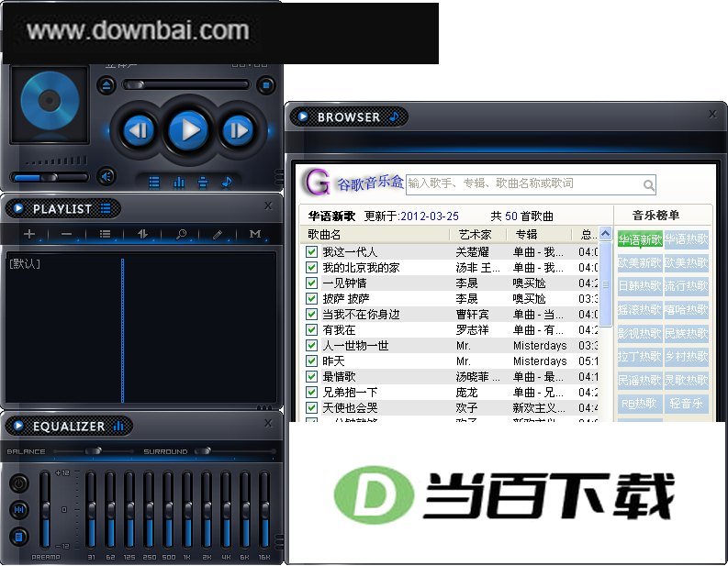This screenshot has height=566, width=728.
Task: Sort by 艺术家 column header
Action: [478, 234]
